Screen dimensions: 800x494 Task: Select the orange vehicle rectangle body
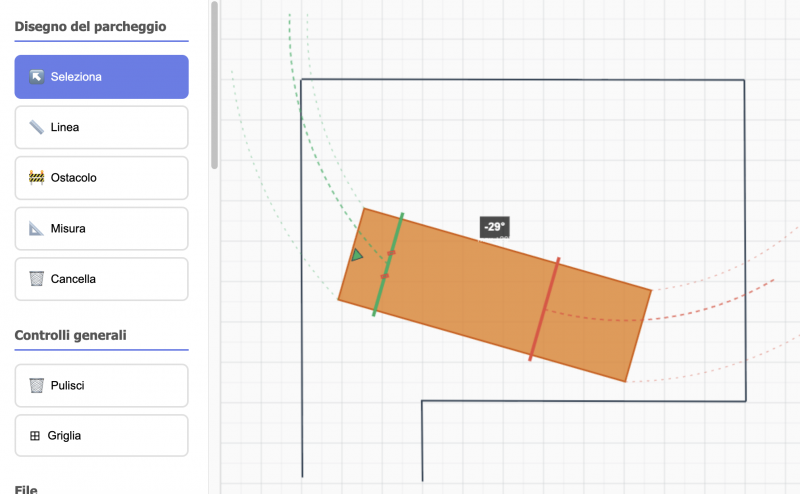click(470, 300)
